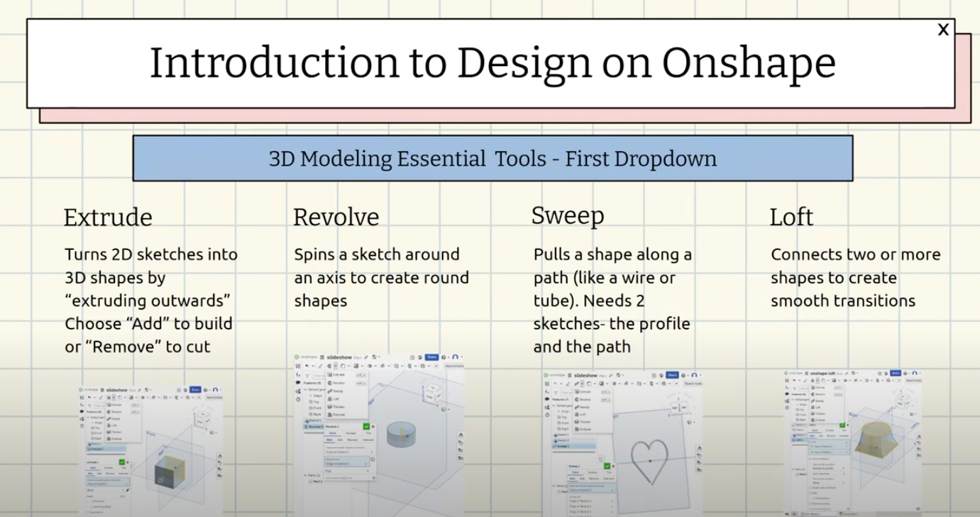Click the Share button in the Sweep screenshot
This screenshot has width=980, height=517.
point(672,375)
